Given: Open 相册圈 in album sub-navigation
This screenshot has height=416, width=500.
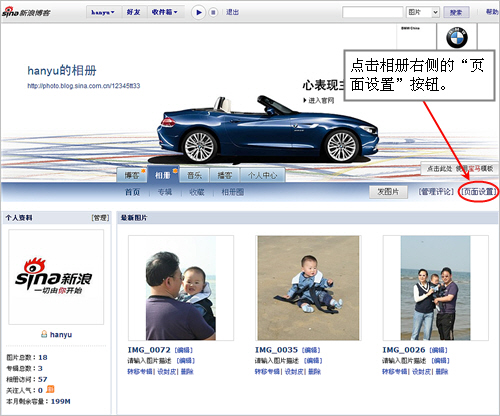Looking at the screenshot, I should [233, 192].
